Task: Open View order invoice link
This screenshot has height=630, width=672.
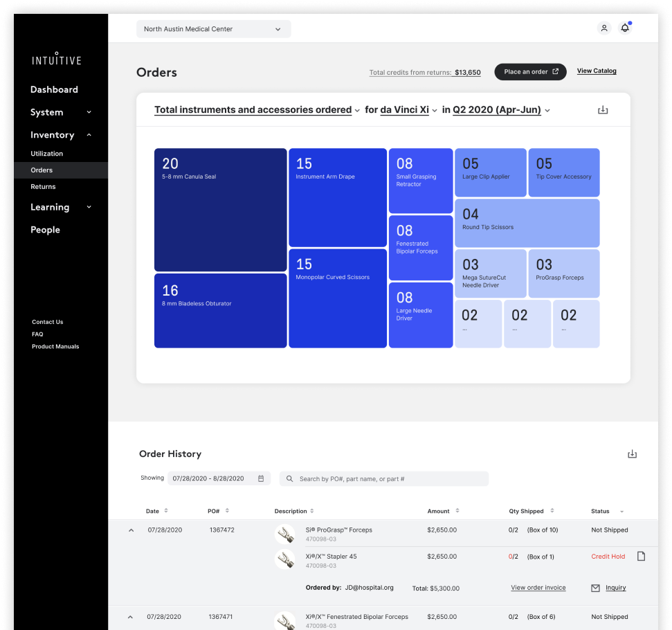Action: [x=538, y=587]
